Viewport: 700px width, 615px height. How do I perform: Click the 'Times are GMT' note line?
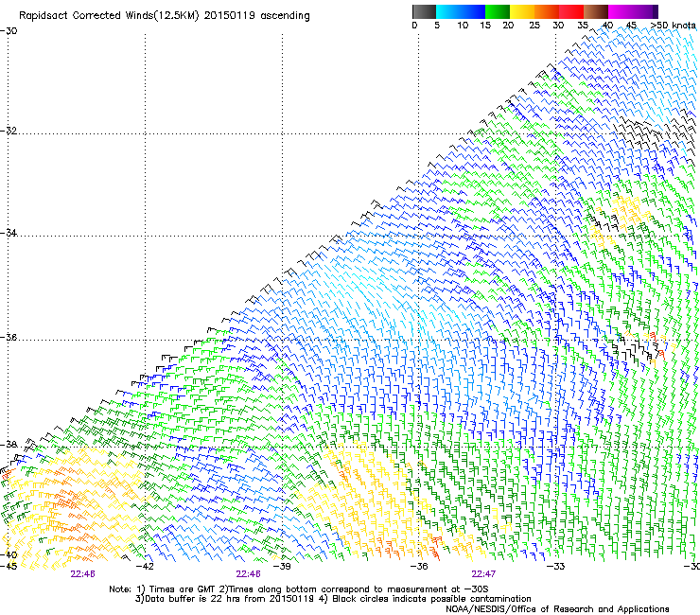tap(299, 589)
